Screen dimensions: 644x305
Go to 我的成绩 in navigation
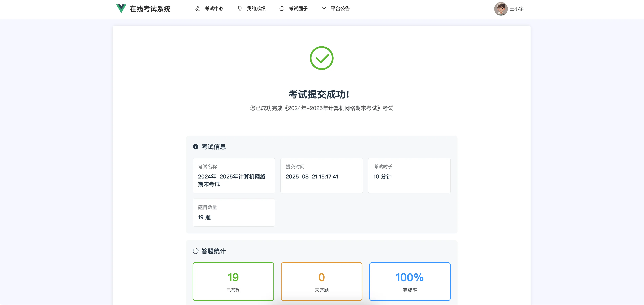[256, 9]
